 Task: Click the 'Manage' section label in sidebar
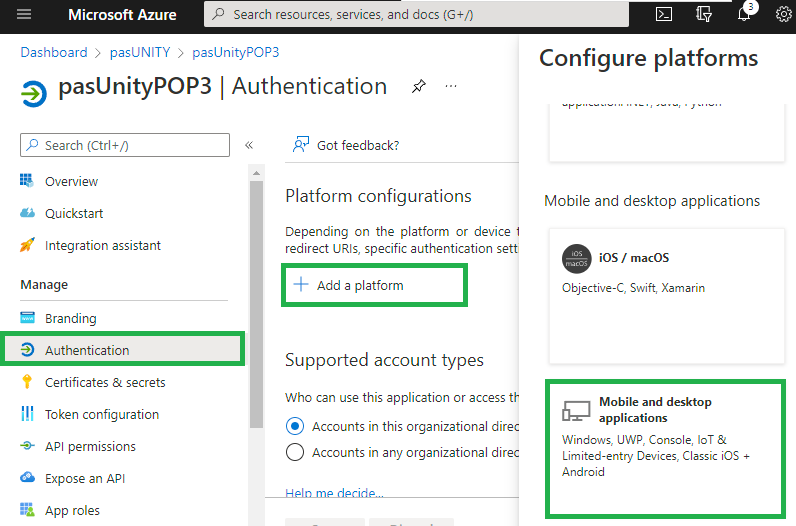coord(44,285)
